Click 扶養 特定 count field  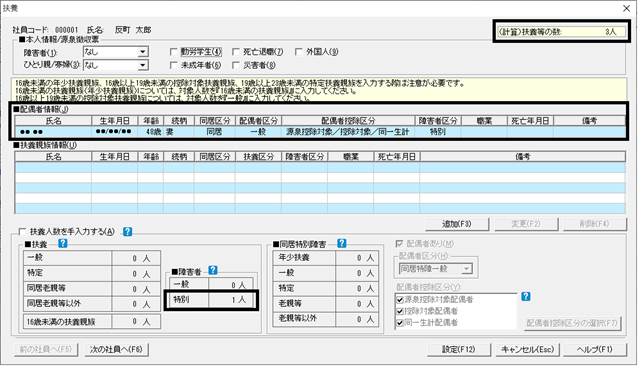[x=136, y=273]
